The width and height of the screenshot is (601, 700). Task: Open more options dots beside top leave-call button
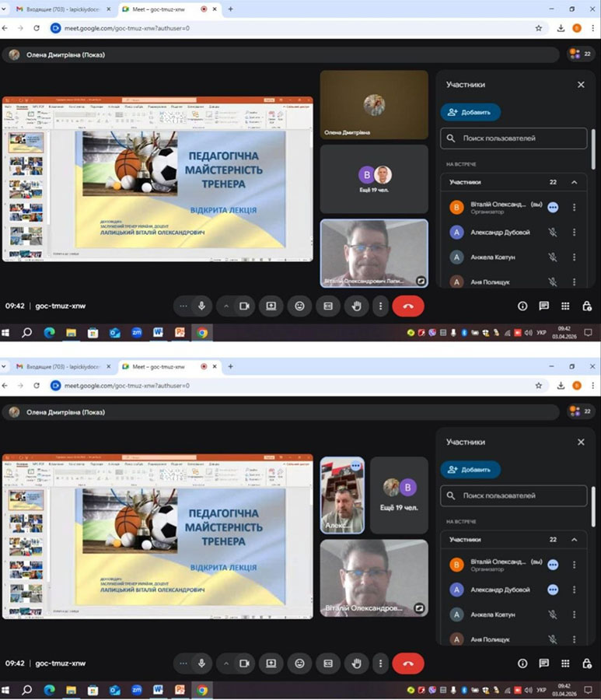click(381, 306)
